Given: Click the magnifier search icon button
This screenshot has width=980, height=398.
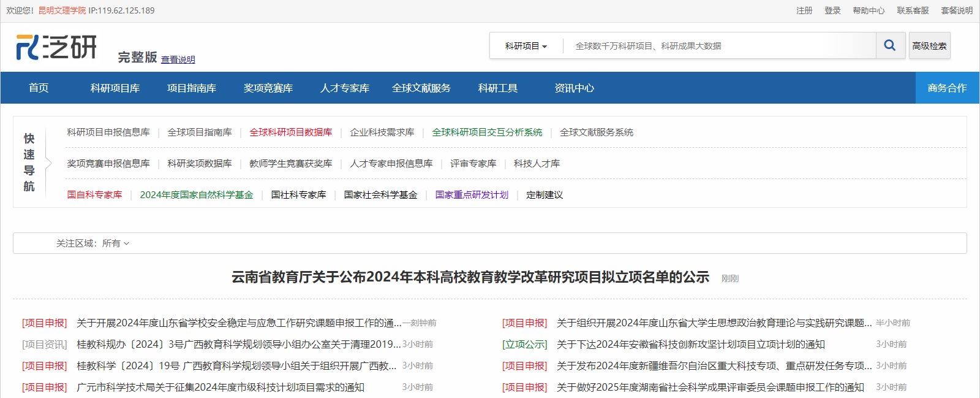Looking at the screenshot, I should [x=890, y=45].
